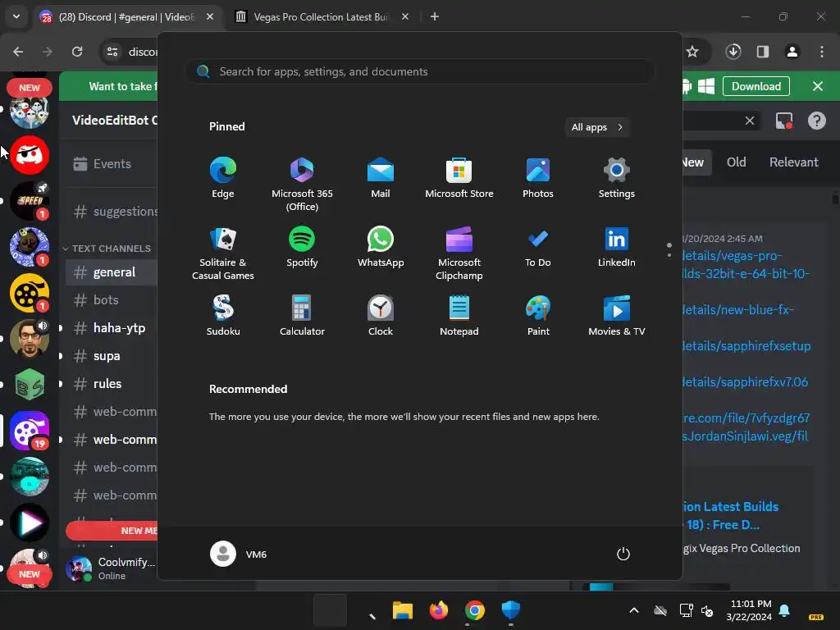This screenshot has width=840, height=630.
Task: Launch Sudoku game
Action: (223, 316)
